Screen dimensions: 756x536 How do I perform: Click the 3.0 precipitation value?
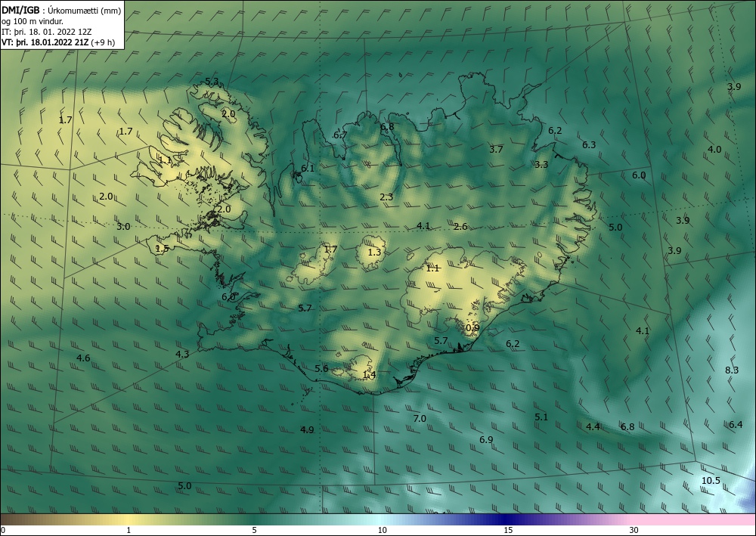tap(123, 227)
